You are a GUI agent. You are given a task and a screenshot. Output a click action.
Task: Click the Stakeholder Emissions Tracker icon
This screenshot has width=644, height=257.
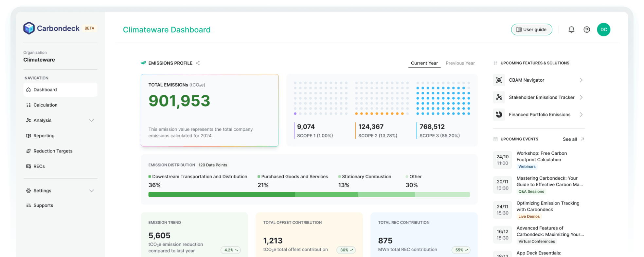(499, 97)
